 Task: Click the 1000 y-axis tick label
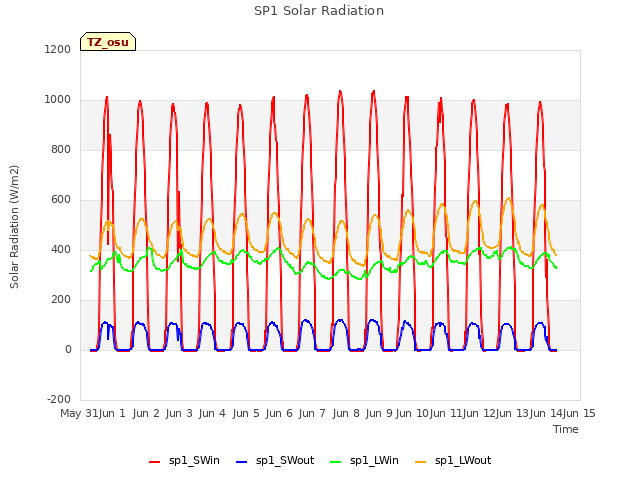click(x=58, y=100)
